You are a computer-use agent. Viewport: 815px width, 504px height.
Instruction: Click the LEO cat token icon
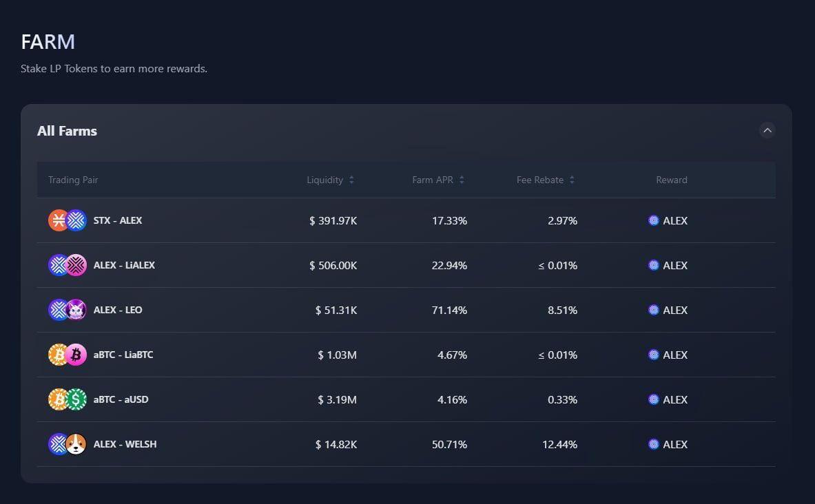(x=76, y=310)
